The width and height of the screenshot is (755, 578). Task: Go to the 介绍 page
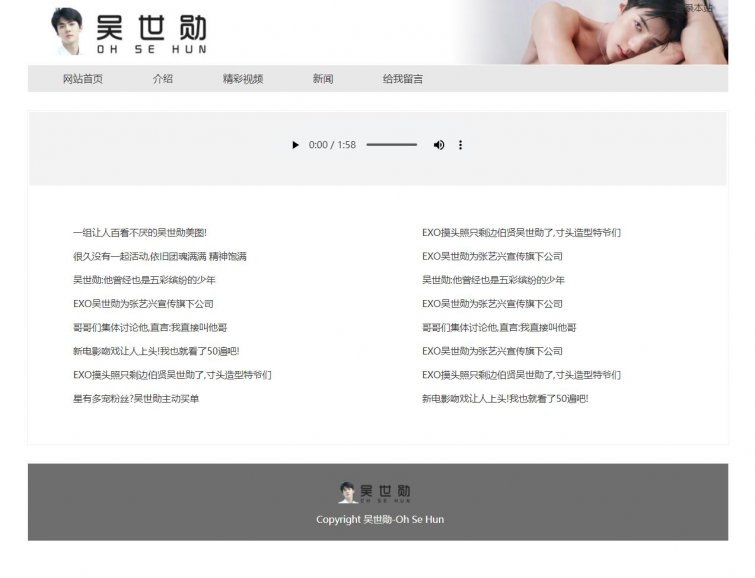tap(163, 79)
